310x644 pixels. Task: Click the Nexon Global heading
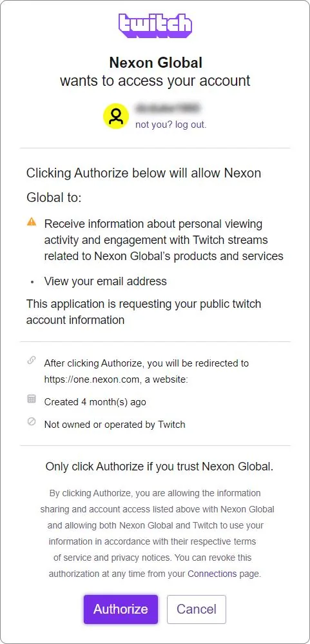point(155,63)
